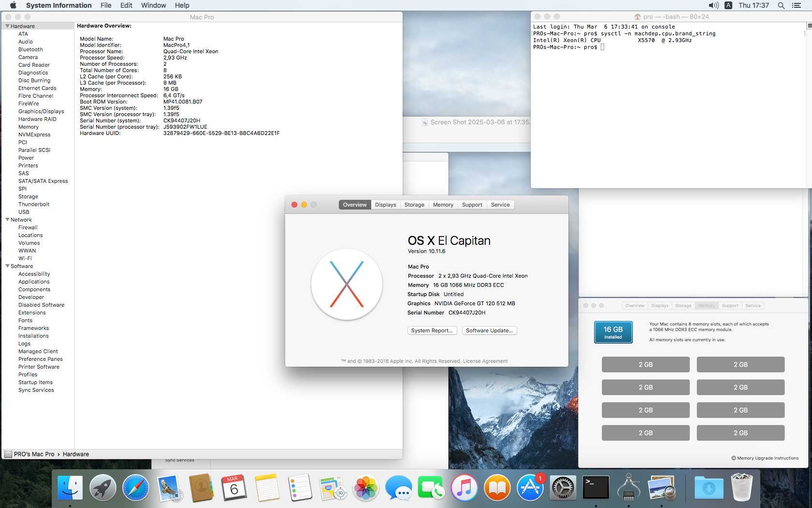
Task: Switch to Storage tab in About window
Action: coord(414,205)
